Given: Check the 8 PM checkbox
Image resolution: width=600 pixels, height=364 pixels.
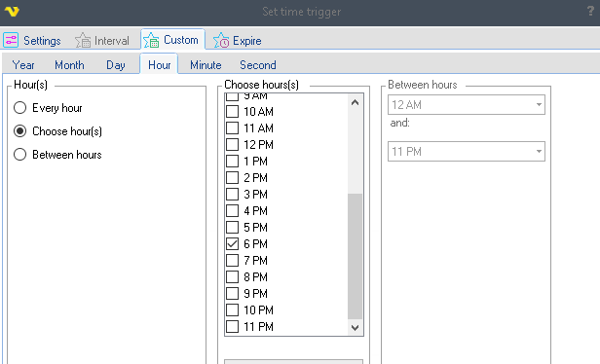Looking at the screenshot, I should (232, 276).
